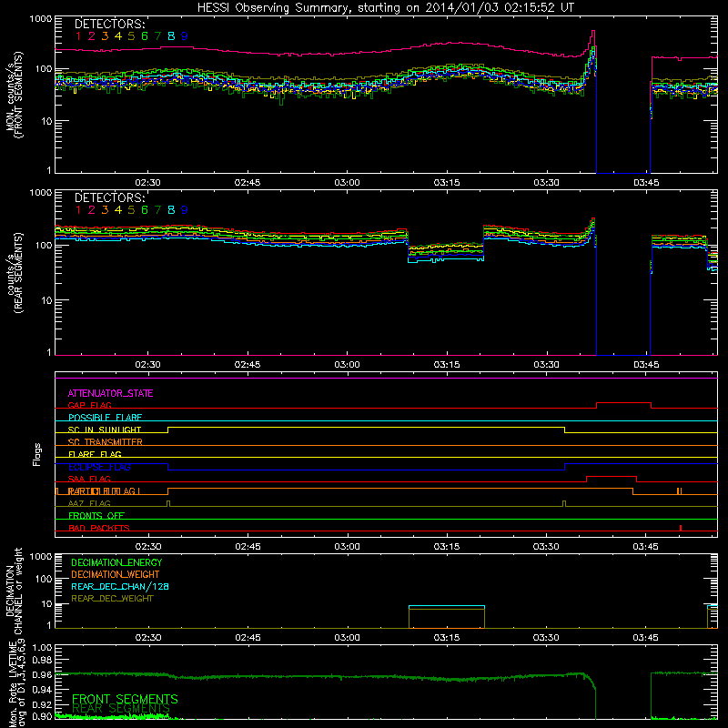
Task: Select detector 1 in front segments legend
Action: click(x=78, y=36)
